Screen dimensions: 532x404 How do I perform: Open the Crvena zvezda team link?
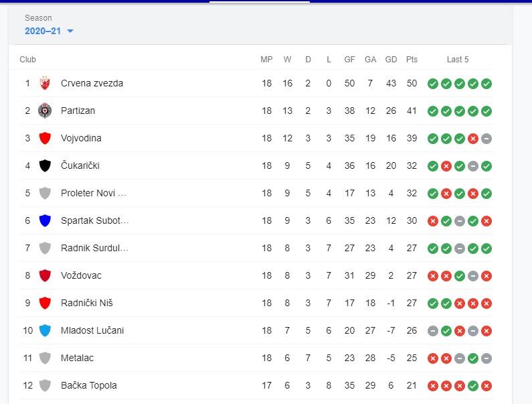[x=92, y=83]
